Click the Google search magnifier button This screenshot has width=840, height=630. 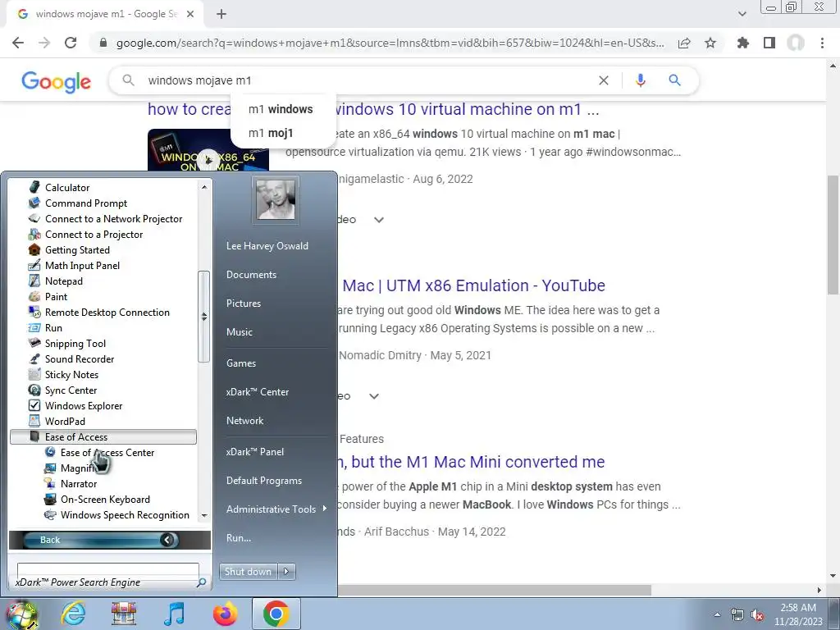[674, 80]
